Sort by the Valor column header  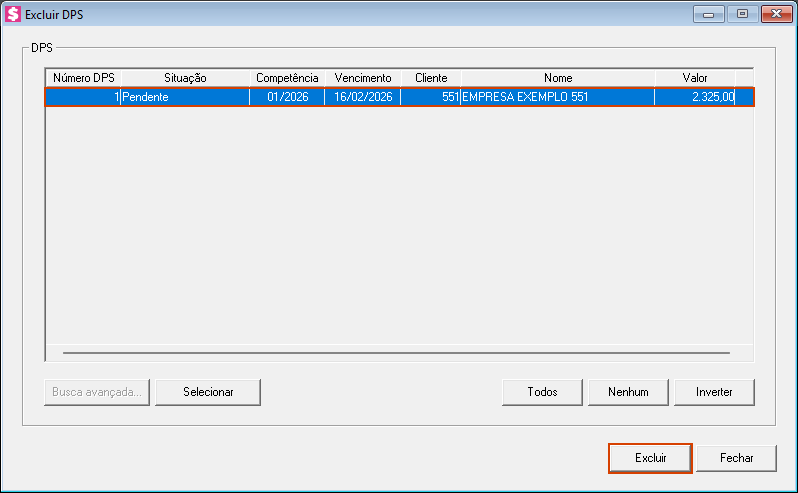click(695, 78)
